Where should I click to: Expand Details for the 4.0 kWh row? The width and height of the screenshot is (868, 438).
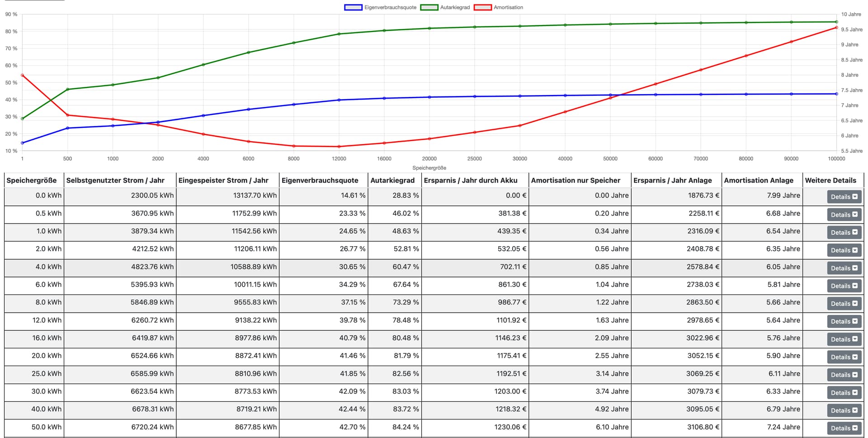tap(844, 268)
